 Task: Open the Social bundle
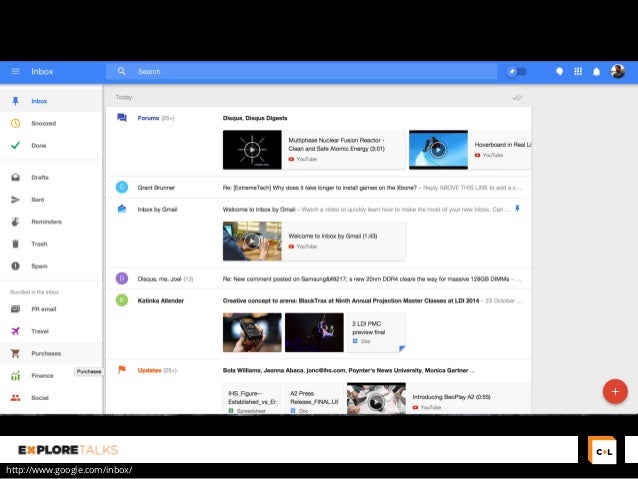[x=51, y=398]
